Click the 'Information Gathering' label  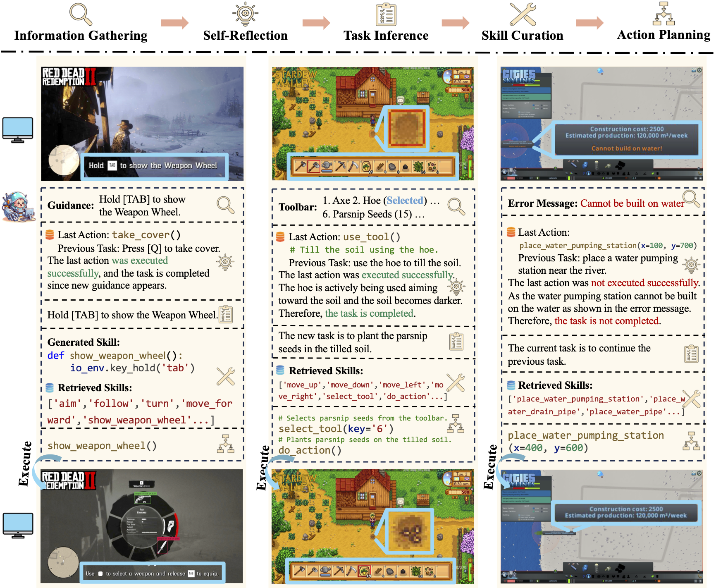point(81,36)
